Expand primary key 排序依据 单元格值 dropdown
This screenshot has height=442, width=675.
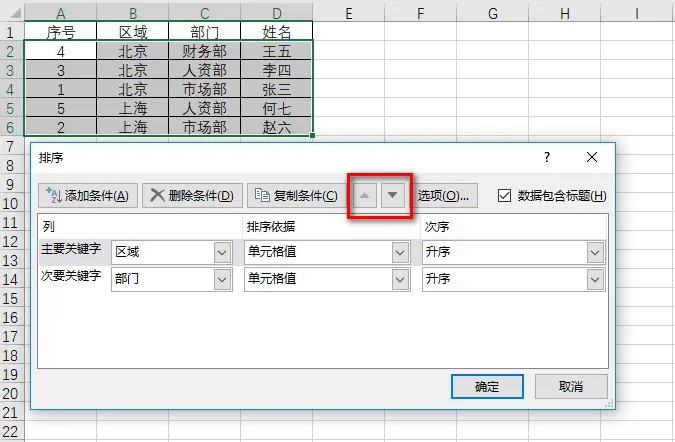click(400, 252)
